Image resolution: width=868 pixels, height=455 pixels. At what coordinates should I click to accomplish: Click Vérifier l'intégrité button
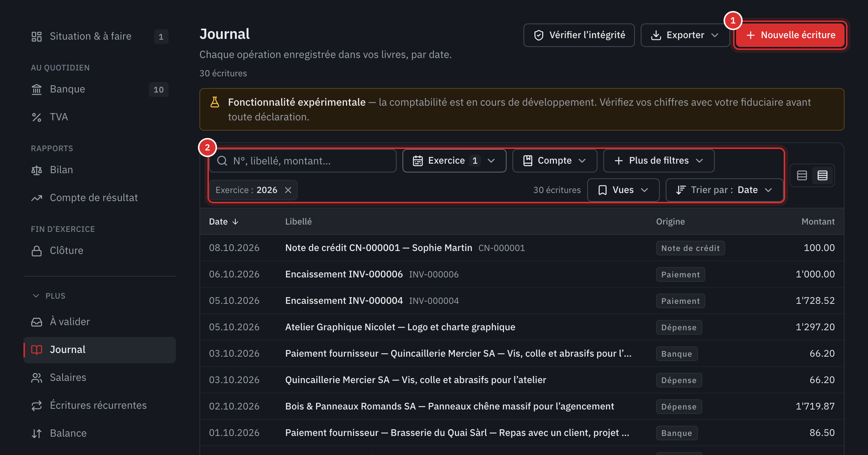point(579,35)
